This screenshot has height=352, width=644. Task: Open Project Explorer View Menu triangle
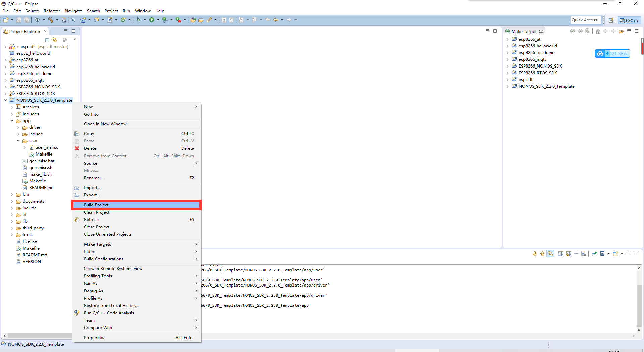pyautogui.click(x=74, y=39)
